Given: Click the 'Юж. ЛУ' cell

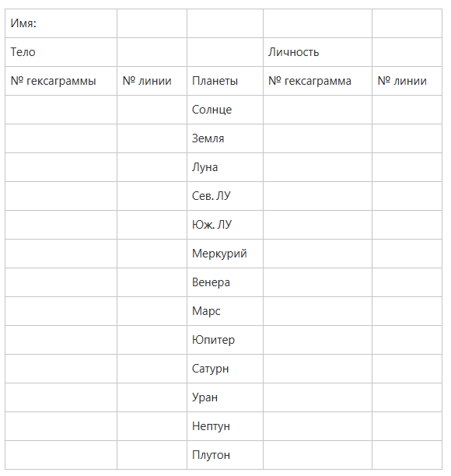Looking at the screenshot, I should coord(225,225).
